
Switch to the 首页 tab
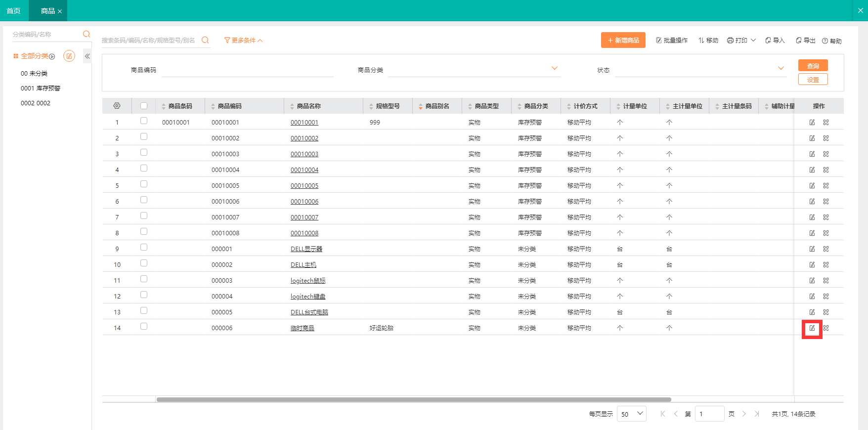(14, 11)
